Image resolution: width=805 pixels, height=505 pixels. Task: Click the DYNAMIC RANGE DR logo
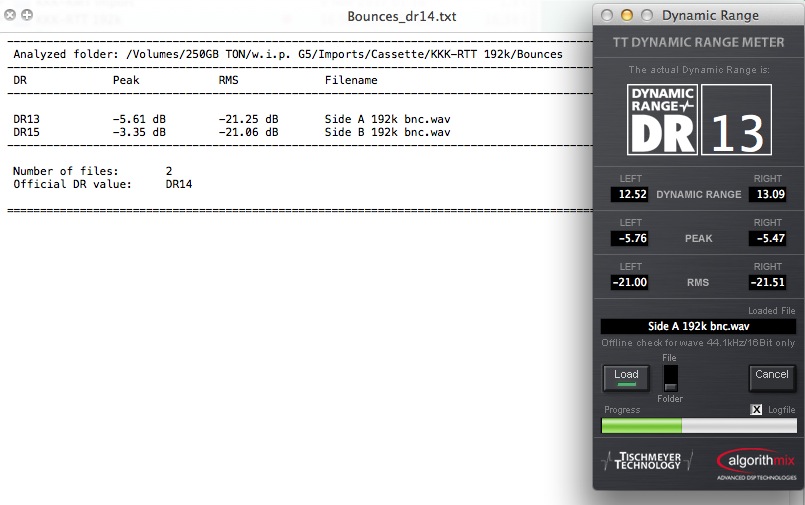point(662,120)
